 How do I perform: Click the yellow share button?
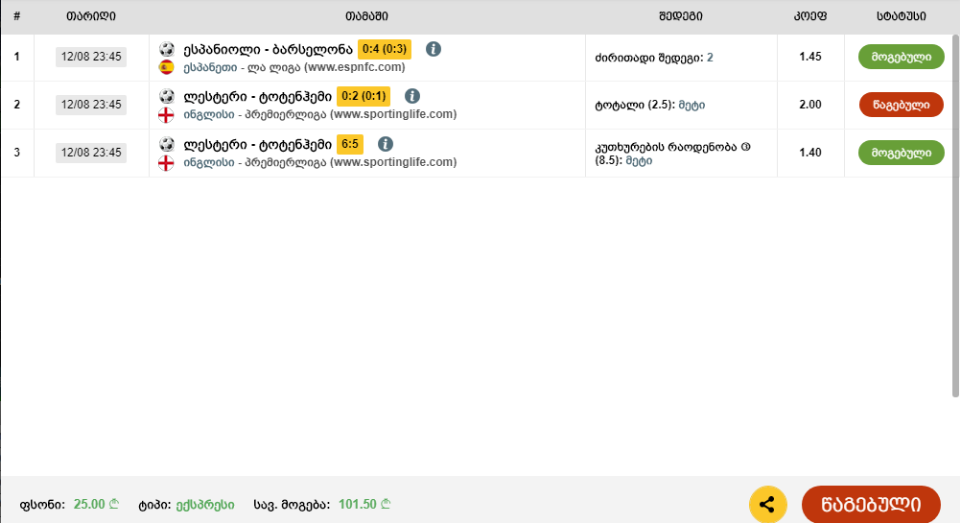768,505
